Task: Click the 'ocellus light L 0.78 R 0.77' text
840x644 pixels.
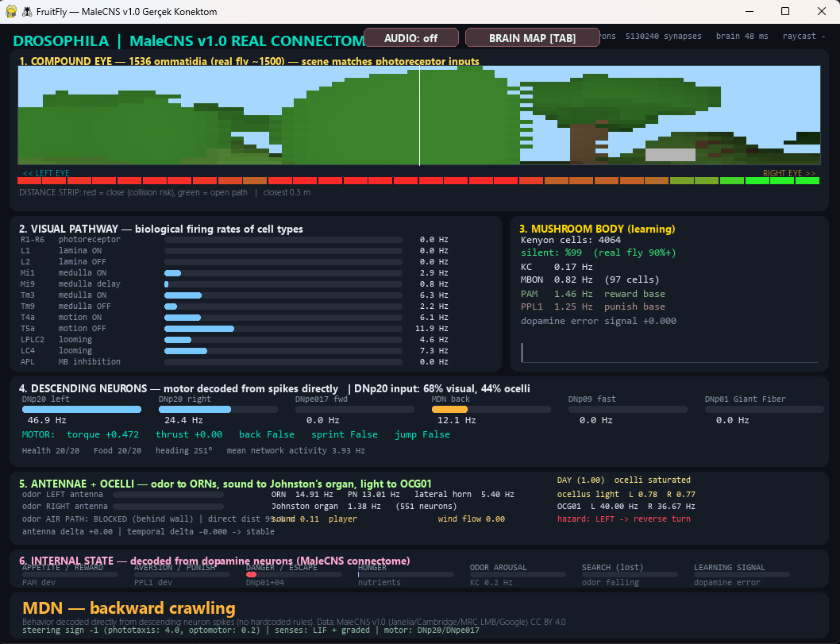Action: pyautogui.click(x=626, y=495)
